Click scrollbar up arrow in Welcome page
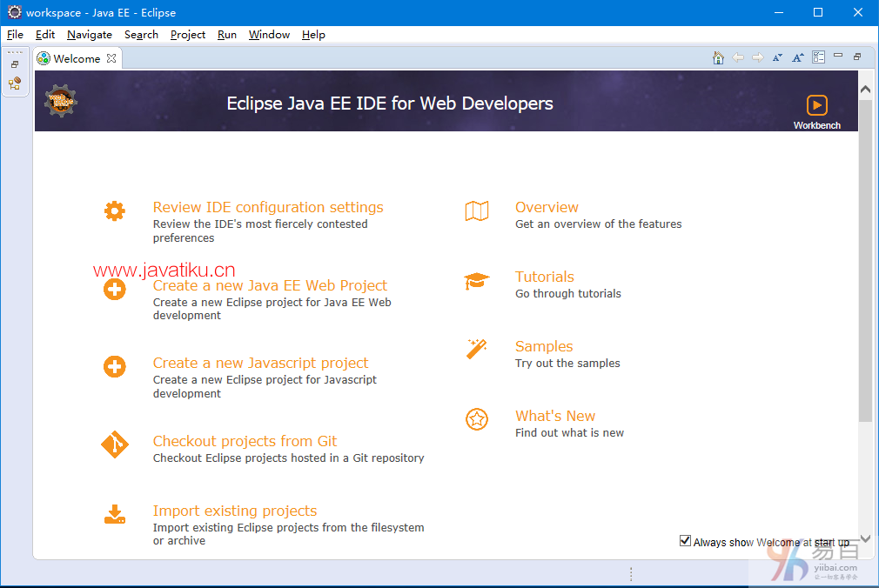The width and height of the screenshot is (879, 588). (x=865, y=89)
